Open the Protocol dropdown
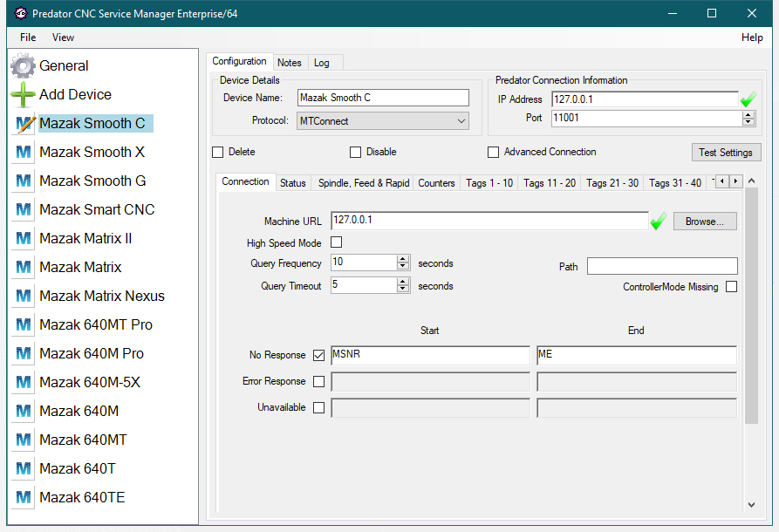The height and width of the screenshot is (532, 779). (462, 121)
